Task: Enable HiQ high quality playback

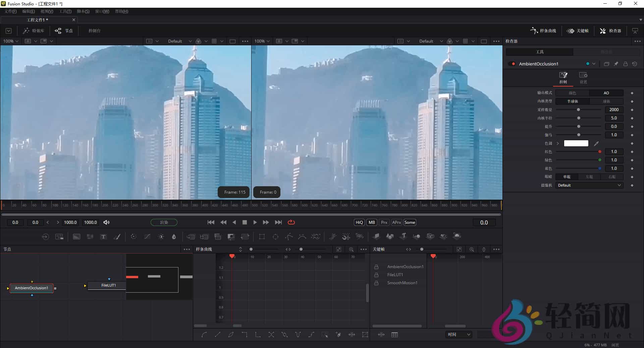Action: [359, 222]
